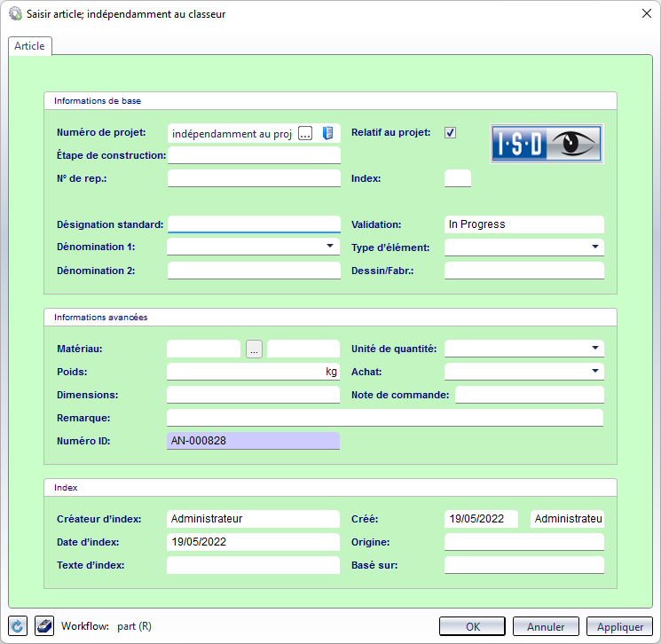This screenshot has height=644, width=661.
Task: Click the Désignation standard input field
Action: pos(254,224)
